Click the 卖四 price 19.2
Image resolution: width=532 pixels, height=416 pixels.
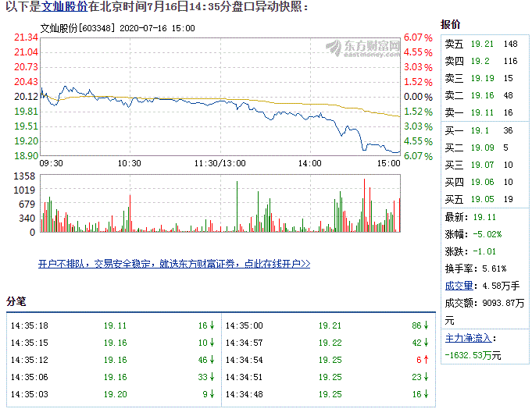(480, 61)
